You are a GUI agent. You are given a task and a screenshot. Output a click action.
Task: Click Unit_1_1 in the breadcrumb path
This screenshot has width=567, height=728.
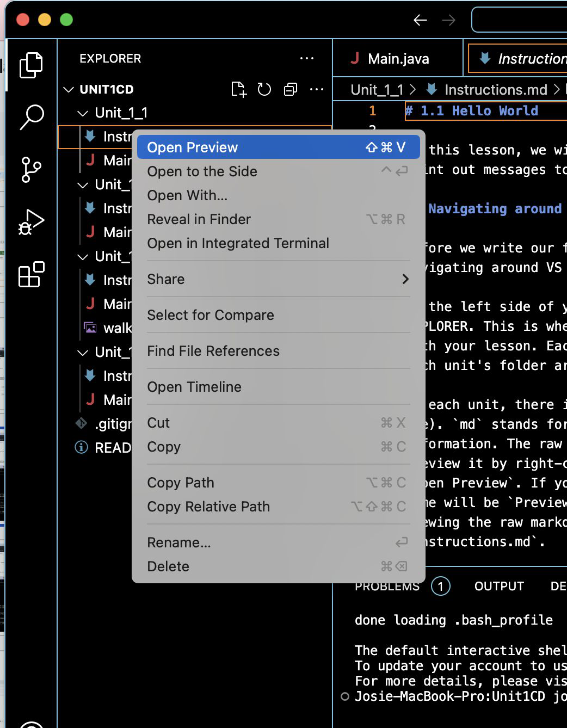click(377, 90)
